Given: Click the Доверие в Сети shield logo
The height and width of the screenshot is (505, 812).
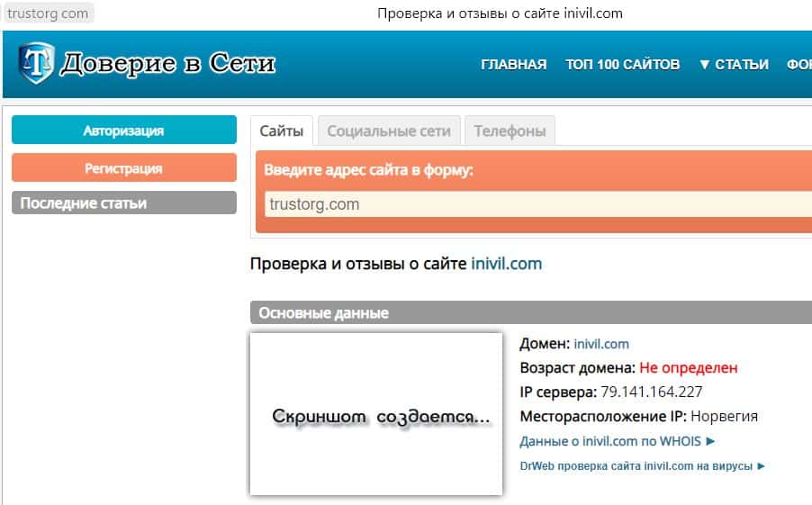Looking at the screenshot, I should click(x=36, y=63).
